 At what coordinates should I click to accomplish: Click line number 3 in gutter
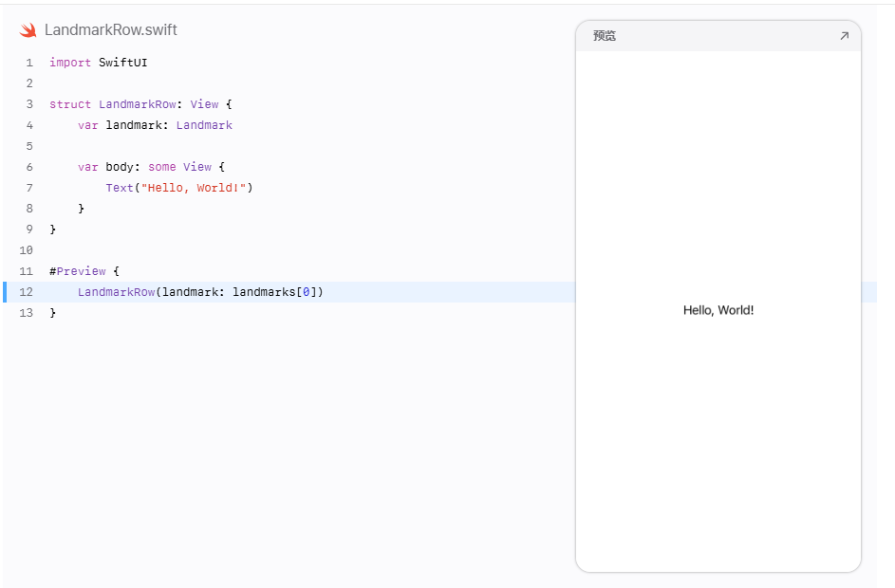tap(29, 104)
